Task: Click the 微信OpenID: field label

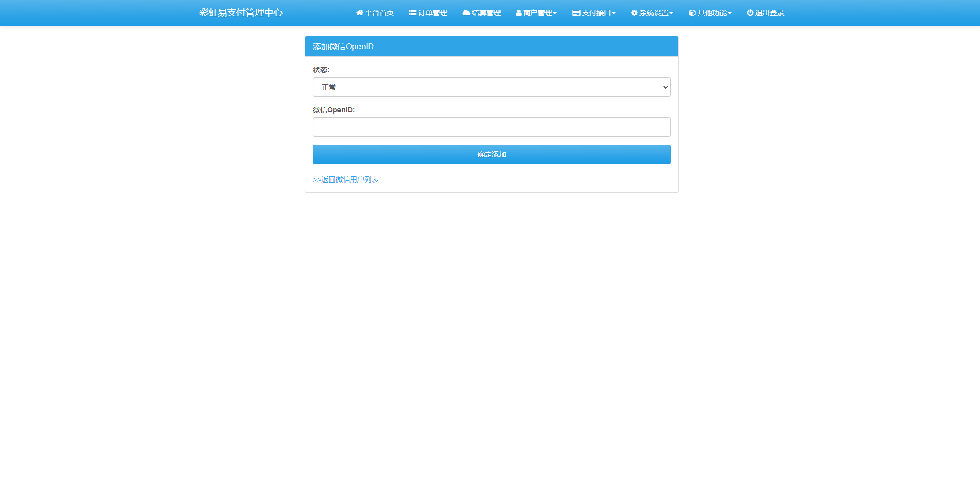Action: point(334,110)
